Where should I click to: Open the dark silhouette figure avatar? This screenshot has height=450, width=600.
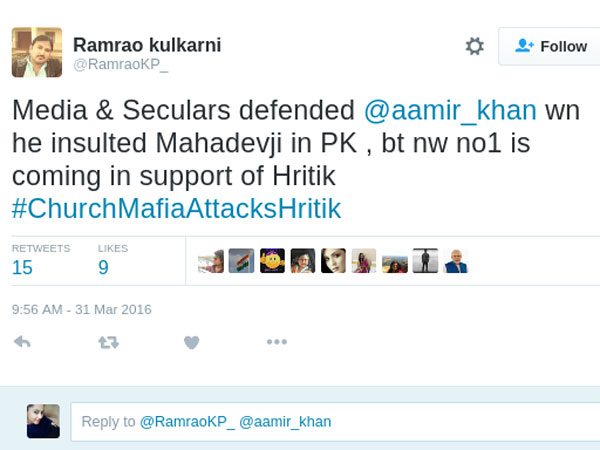[425, 262]
